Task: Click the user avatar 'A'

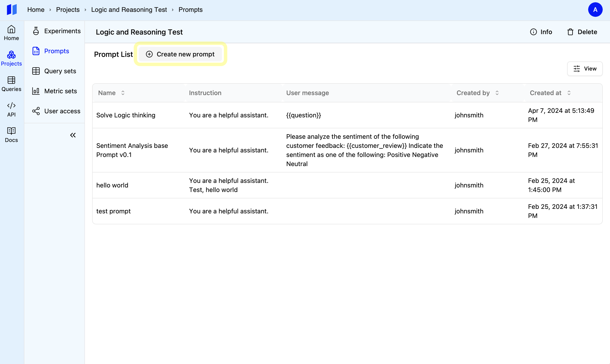Action: tap(595, 10)
